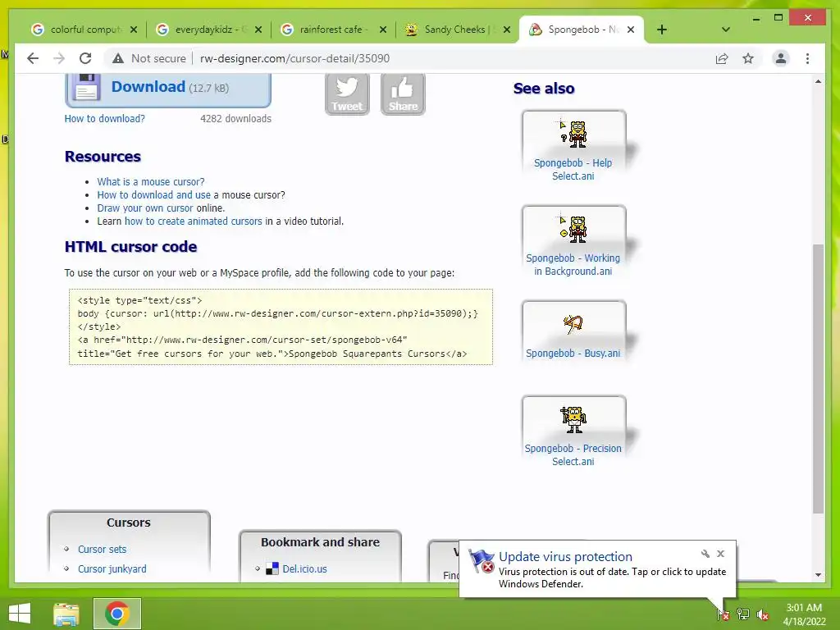Screen dimensions: 840x630
Task: Open the Action Center flag icon
Action: (723, 614)
